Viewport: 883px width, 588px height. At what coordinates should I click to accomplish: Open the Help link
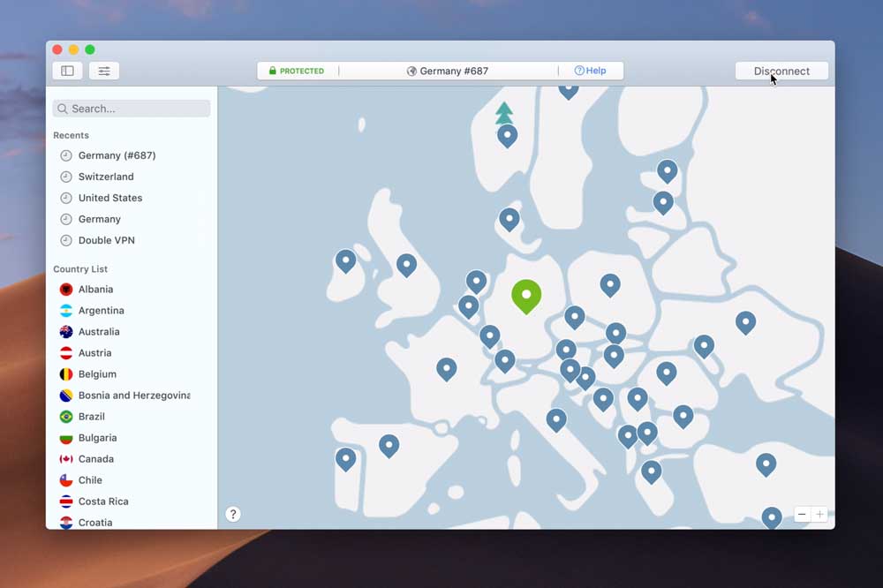[x=590, y=71]
